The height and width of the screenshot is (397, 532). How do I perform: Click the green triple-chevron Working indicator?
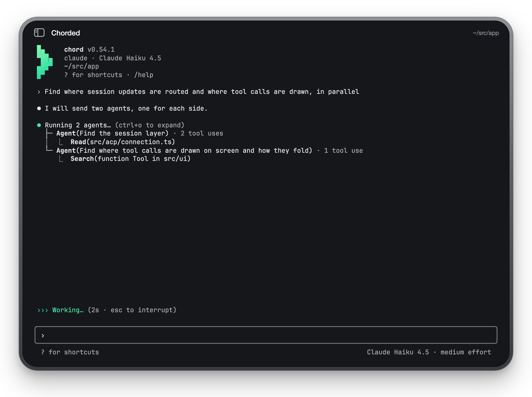(x=43, y=310)
